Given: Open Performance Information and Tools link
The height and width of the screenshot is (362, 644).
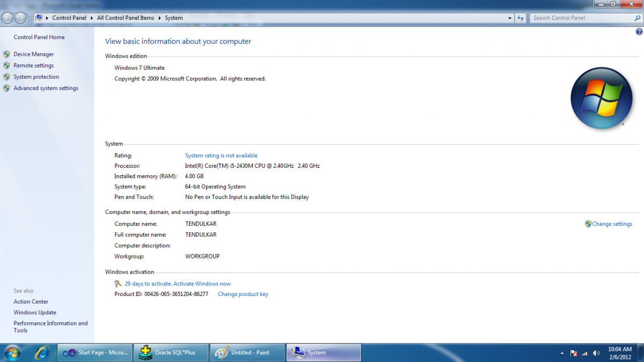Looking at the screenshot, I should coord(50,327).
